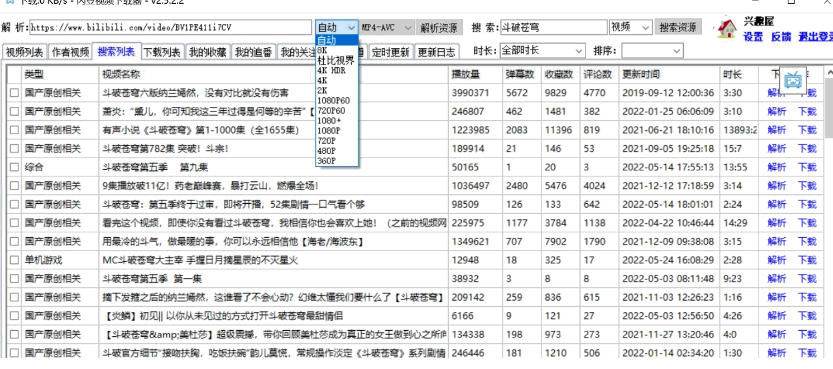
Task: Click the date 2022-05-24 16:08:29
Action: coord(668,261)
